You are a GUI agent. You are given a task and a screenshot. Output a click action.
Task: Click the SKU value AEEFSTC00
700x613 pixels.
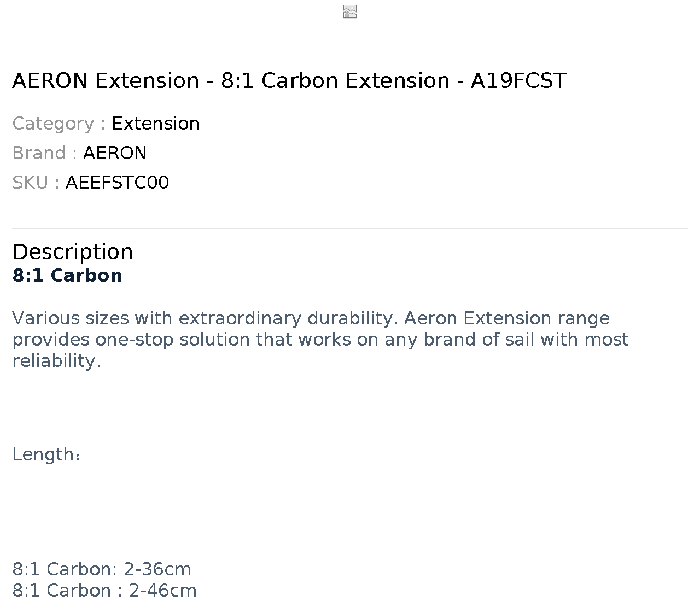pos(117,183)
